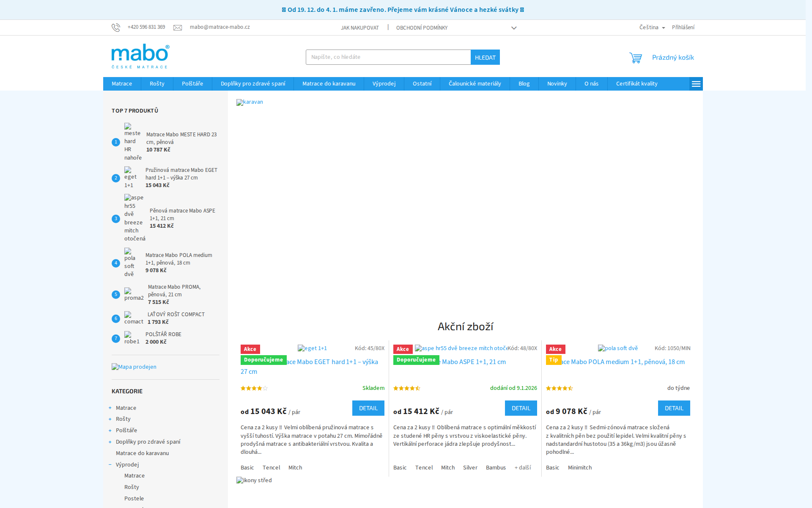Image resolution: width=812 pixels, height=508 pixels.
Task: Open the Čeština language dropdown
Action: pos(652,28)
